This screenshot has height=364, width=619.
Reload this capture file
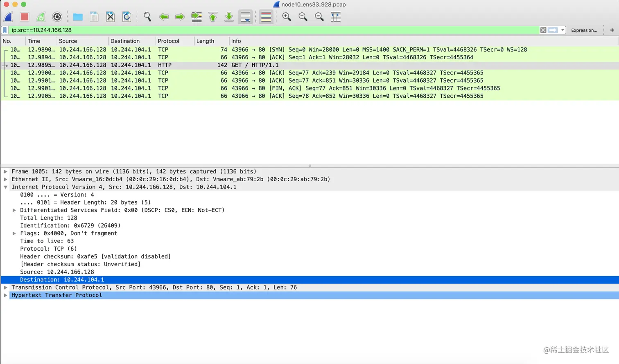click(127, 17)
